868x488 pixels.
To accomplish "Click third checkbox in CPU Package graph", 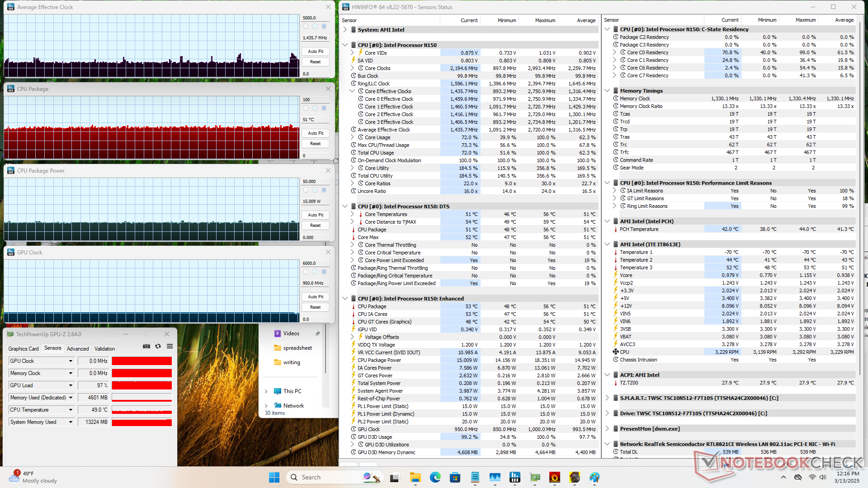I will point(324,108).
